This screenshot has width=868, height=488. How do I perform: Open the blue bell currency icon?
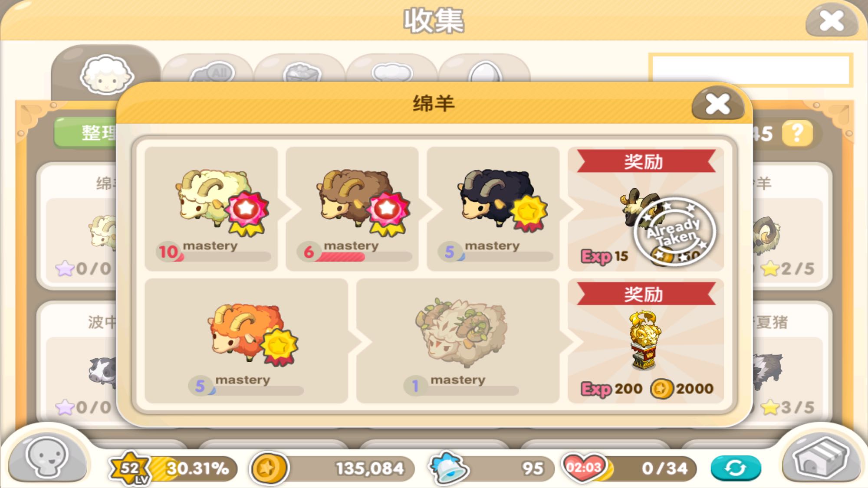[448, 468]
